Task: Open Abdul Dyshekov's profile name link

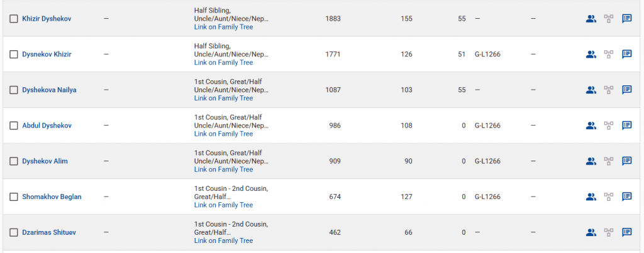Action: [x=47, y=126]
